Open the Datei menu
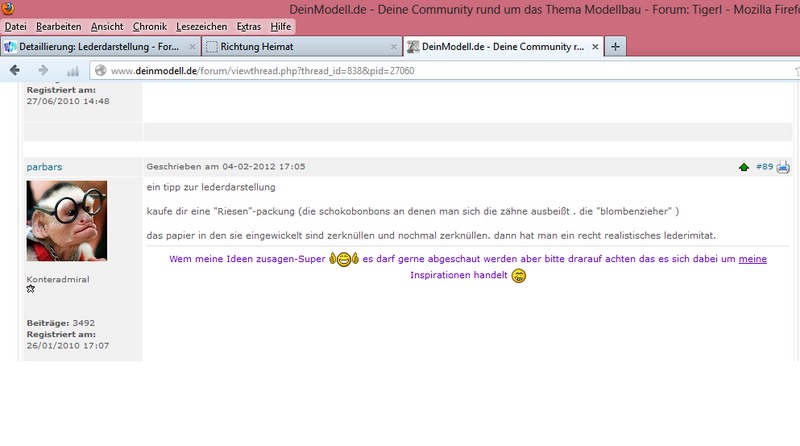This screenshot has height=446, width=800. 15,27
